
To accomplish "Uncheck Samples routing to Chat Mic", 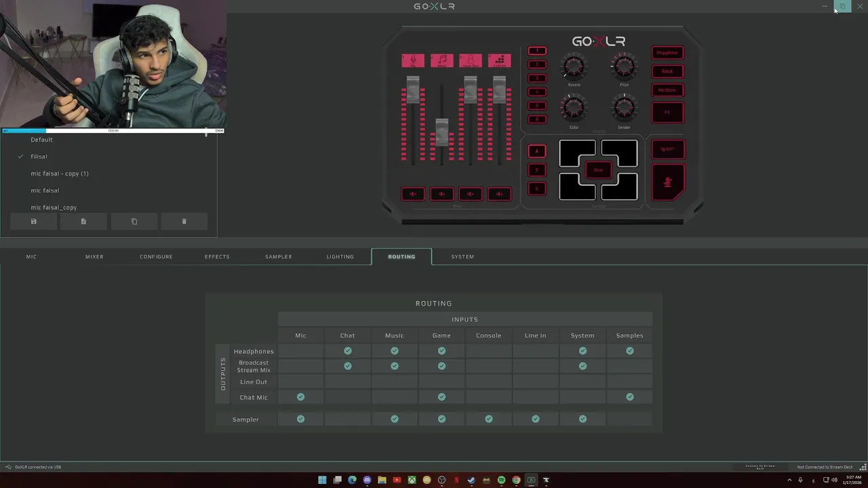I will coord(630,397).
